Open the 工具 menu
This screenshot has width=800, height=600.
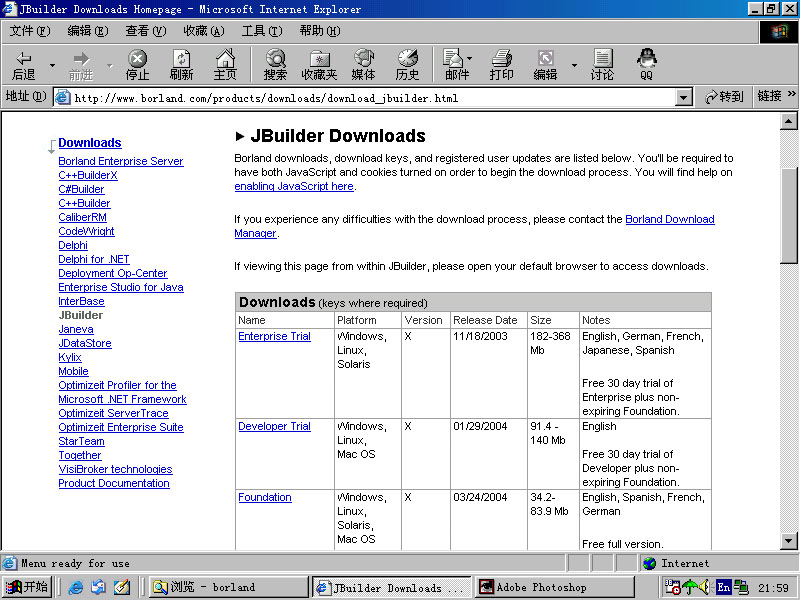[263, 30]
